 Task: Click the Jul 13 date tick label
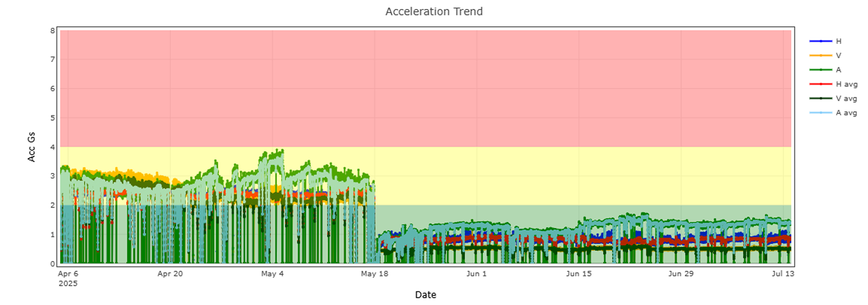click(x=783, y=274)
